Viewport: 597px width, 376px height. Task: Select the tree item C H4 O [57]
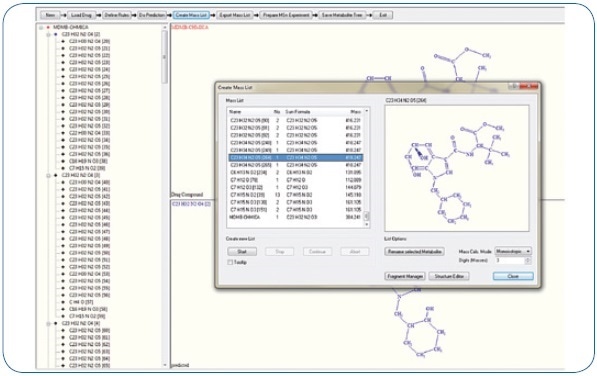tap(81, 302)
